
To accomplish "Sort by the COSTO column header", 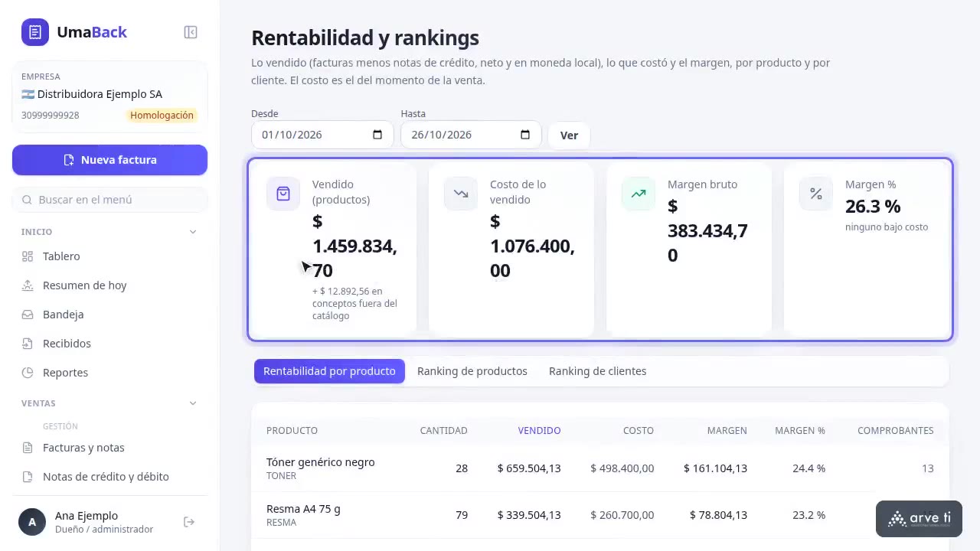I will (x=639, y=431).
